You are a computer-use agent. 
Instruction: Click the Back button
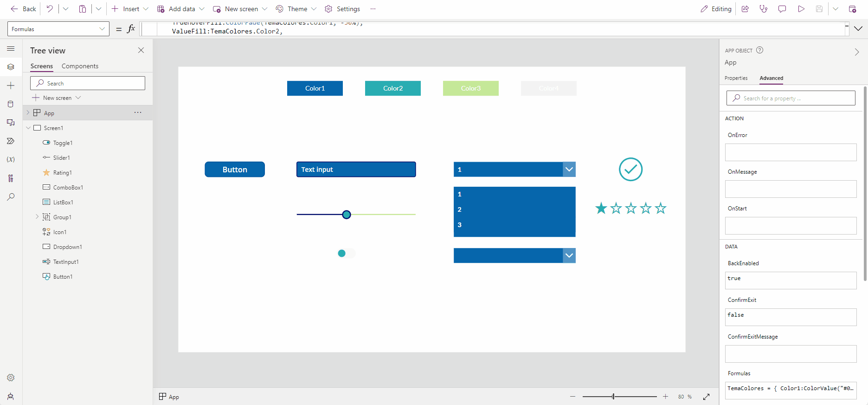coord(23,9)
